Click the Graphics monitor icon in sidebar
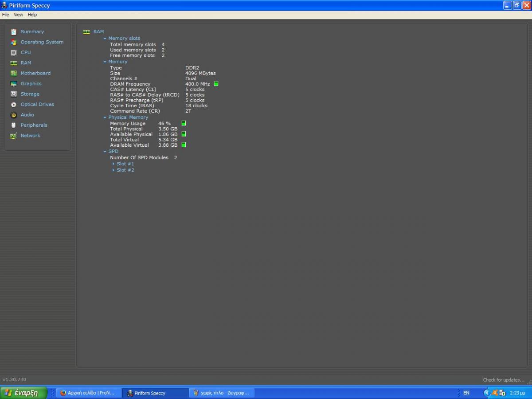 pos(13,84)
